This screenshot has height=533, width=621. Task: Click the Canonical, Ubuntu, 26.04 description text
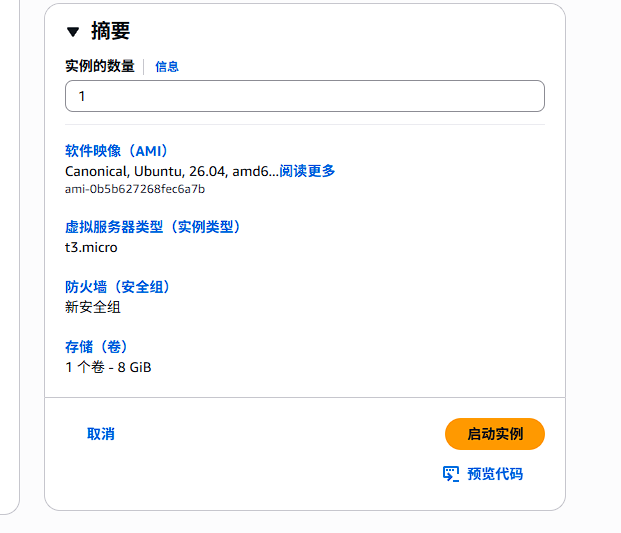tap(172, 171)
